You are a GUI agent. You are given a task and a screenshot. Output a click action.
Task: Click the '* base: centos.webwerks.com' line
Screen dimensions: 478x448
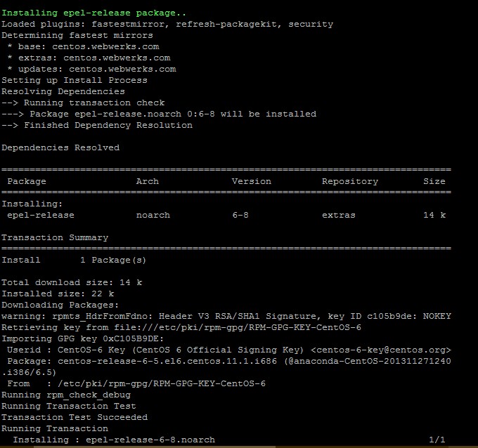click(84, 46)
